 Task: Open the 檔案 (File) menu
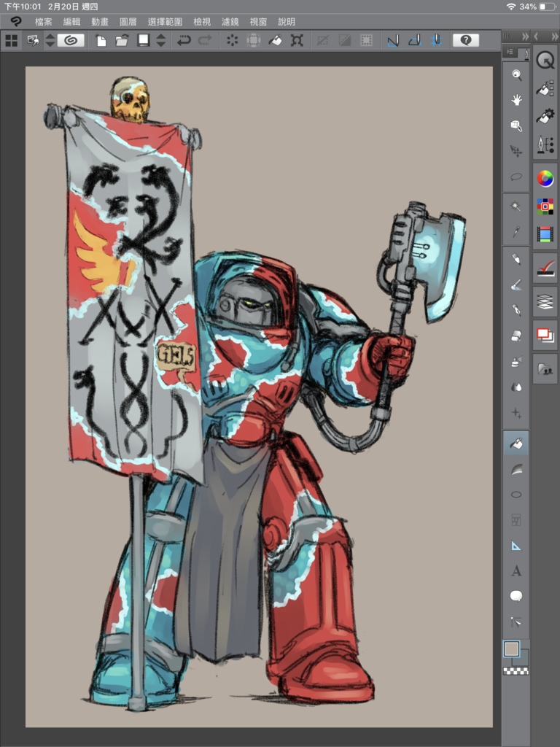click(x=43, y=21)
